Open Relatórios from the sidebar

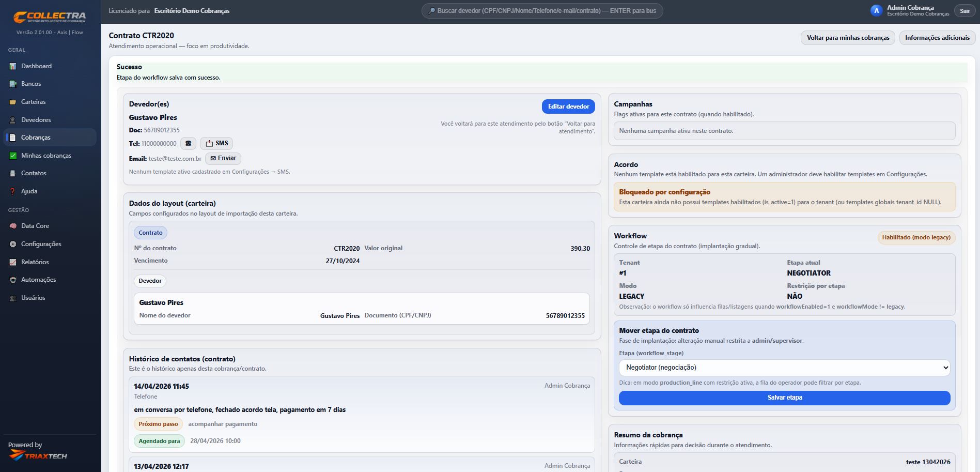(50, 262)
